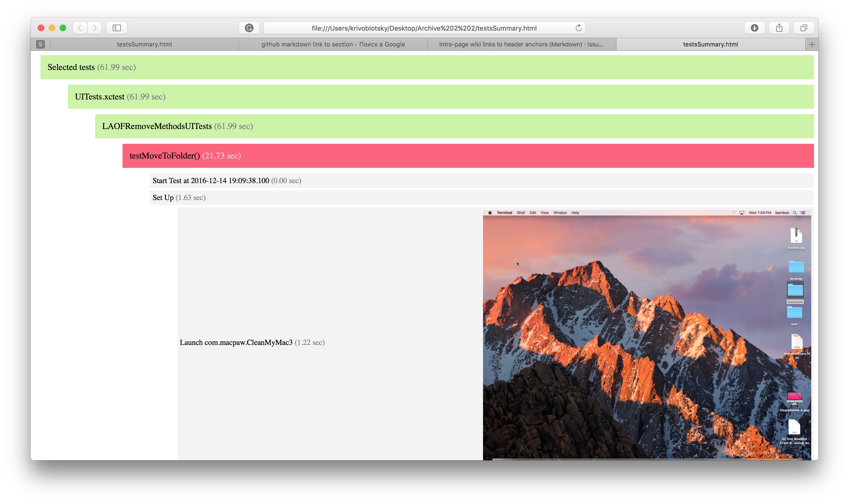Open the github markdown link Google search tab

pyautogui.click(x=333, y=45)
